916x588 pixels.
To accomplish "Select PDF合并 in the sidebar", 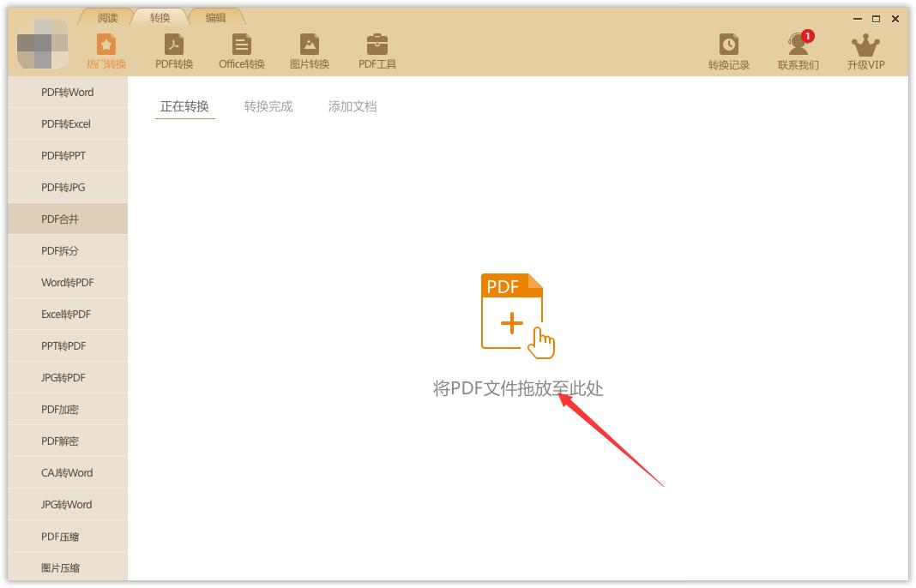I will (67, 219).
